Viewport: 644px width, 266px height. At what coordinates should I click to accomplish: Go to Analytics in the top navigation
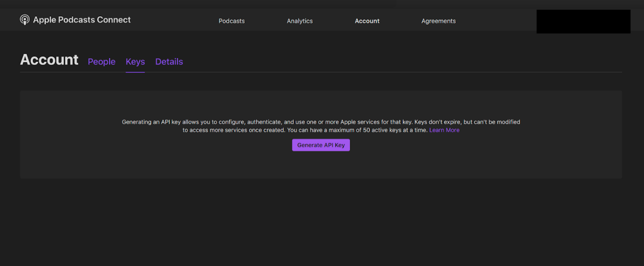pyautogui.click(x=300, y=21)
